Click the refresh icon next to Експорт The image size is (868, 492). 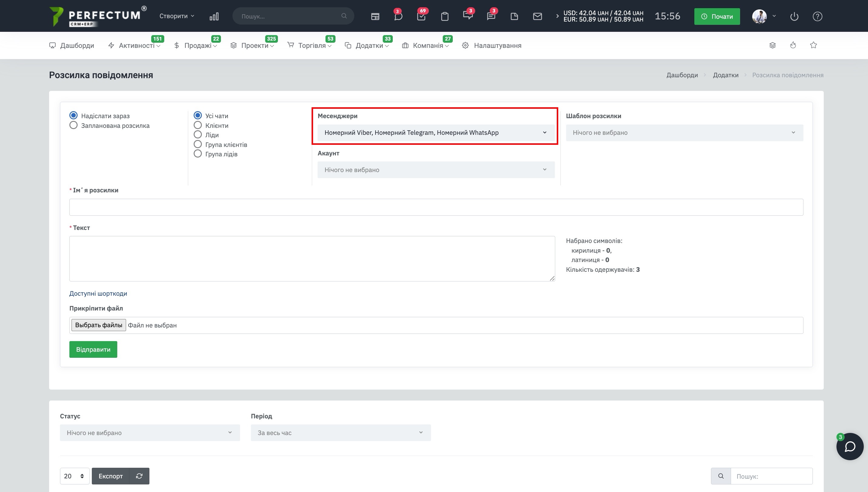[x=139, y=476]
